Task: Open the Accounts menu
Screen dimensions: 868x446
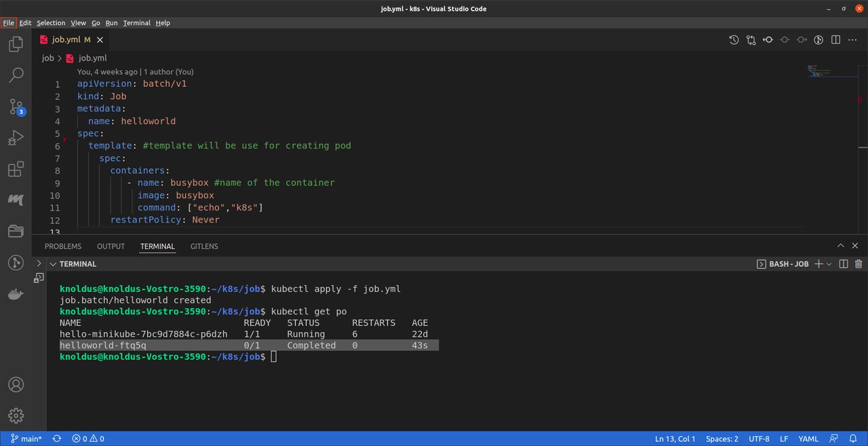Action: tap(16, 385)
